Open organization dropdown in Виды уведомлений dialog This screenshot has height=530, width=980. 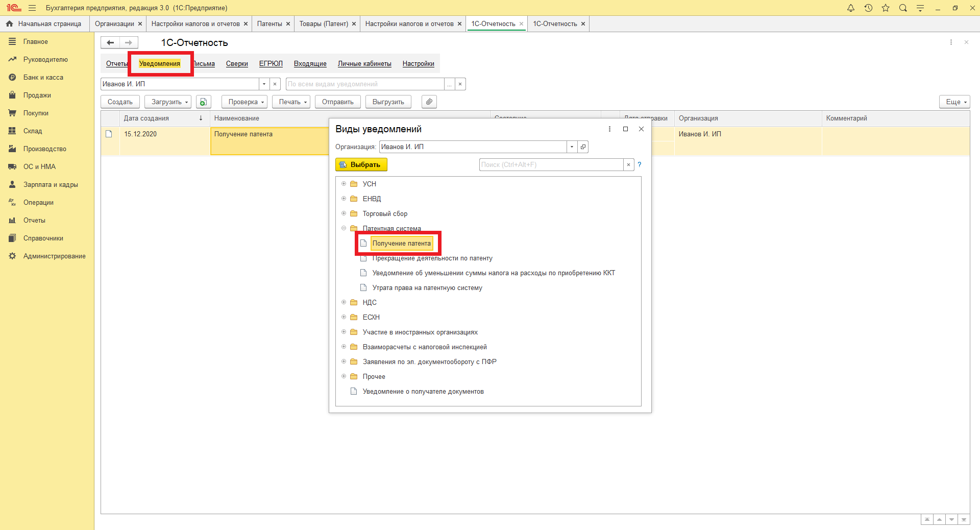tap(572, 147)
